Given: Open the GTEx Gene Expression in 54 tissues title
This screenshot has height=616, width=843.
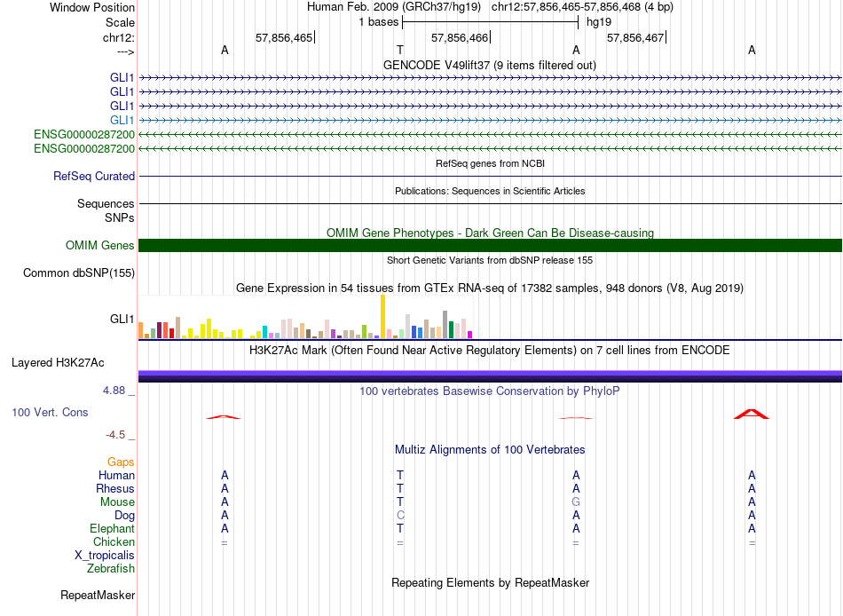Looking at the screenshot, I should click(490, 288).
